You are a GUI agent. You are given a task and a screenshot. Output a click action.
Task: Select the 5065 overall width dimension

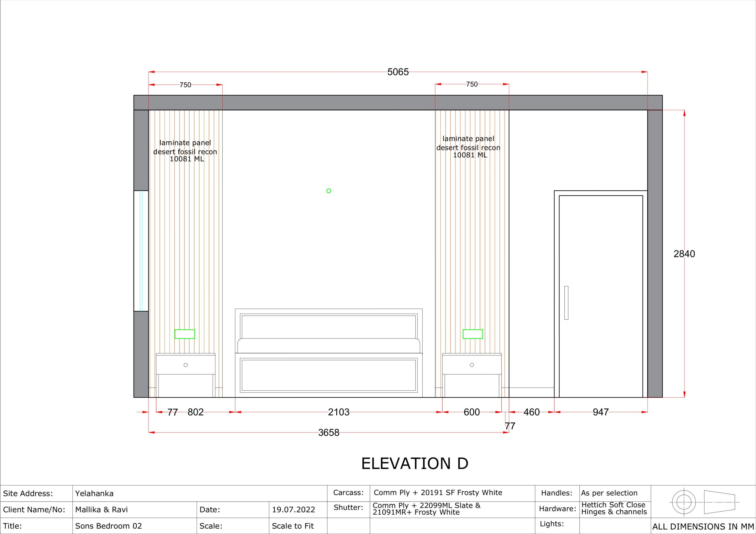click(x=398, y=72)
